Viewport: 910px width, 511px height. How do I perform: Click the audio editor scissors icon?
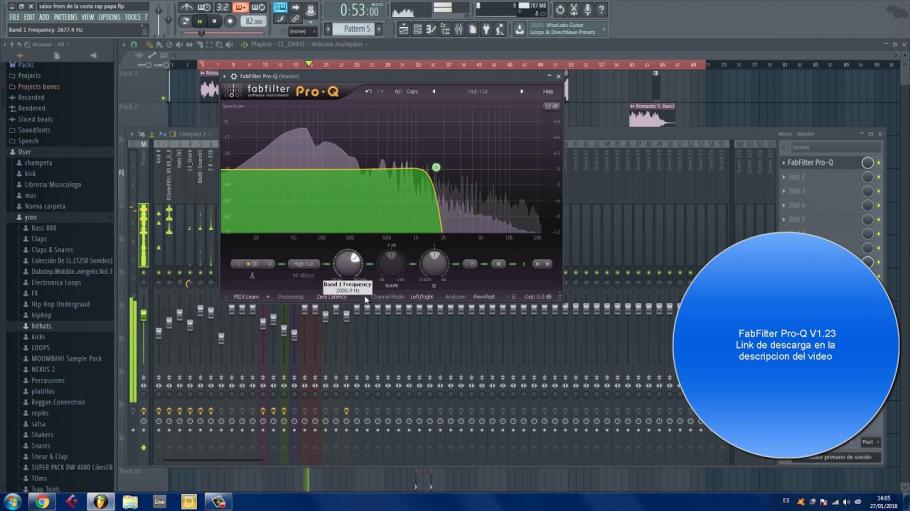coord(574,9)
